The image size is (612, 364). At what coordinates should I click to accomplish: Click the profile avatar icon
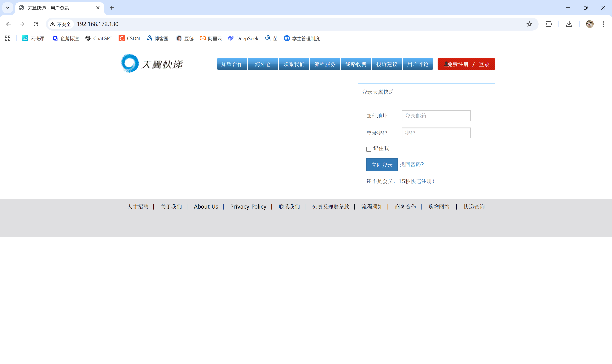click(590, 24)
